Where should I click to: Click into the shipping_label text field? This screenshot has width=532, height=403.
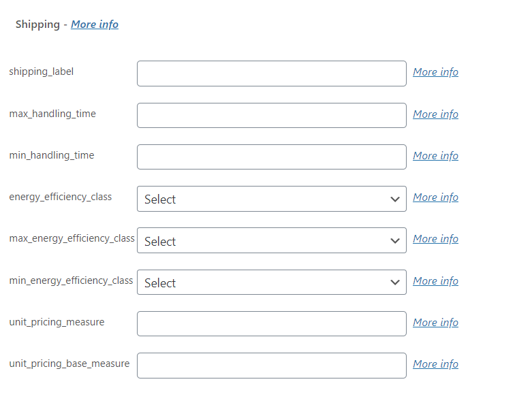point(271,74)
